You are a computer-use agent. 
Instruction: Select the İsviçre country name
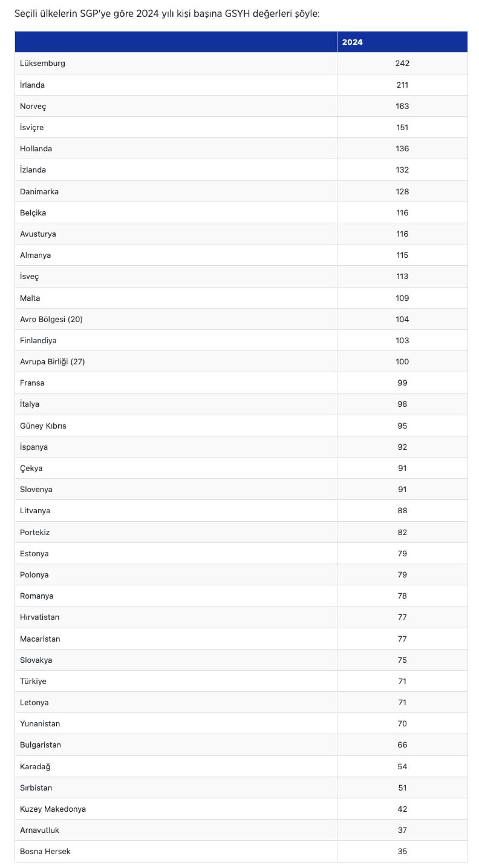tap(32, 127)
